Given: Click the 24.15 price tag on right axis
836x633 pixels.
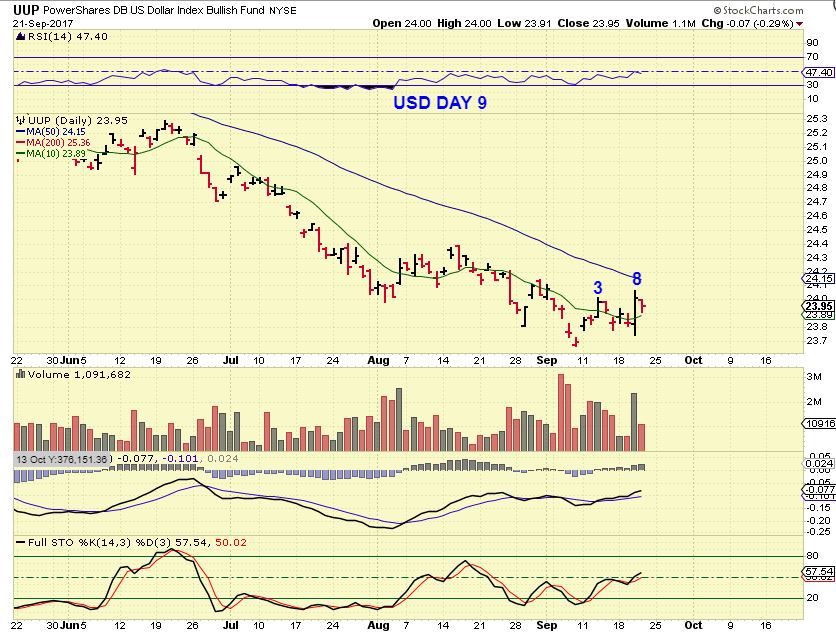Looking at the screenshot, I should pyautogui.click(x=818, y=278).
